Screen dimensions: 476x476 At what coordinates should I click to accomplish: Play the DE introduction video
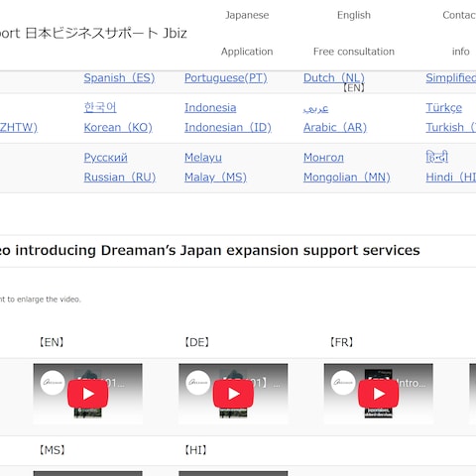coord(233,394)
